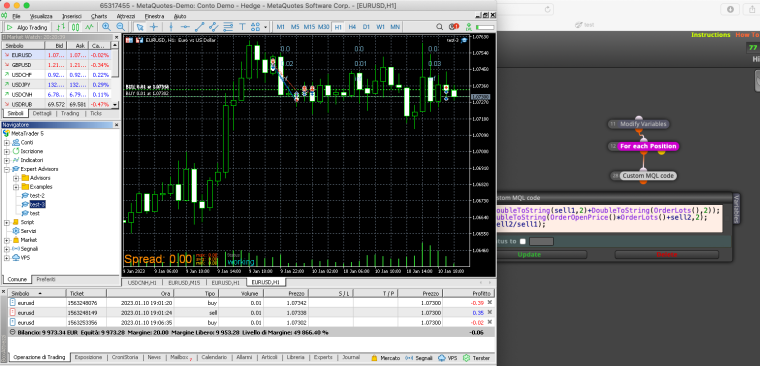
Task: Open the Finestra menu
Action: pos(154,16)
